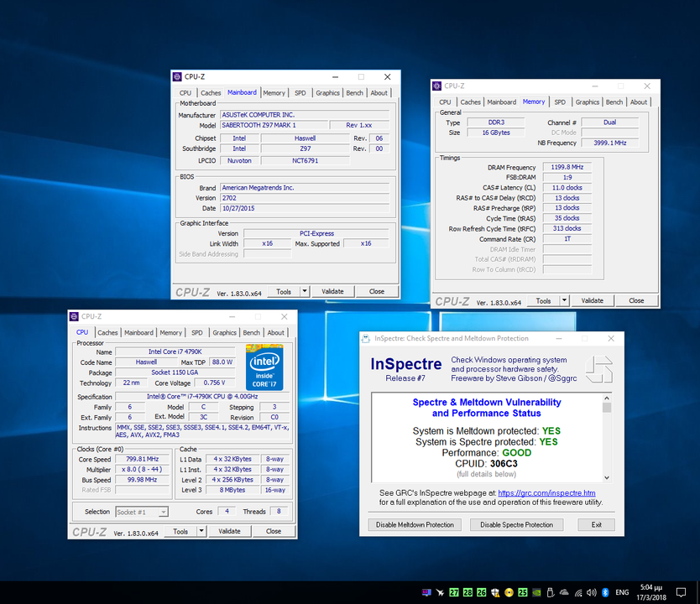Click the InSpectre ghost title bar icon
The height and width of the screenshot is (604, 700).
point(366,339)
